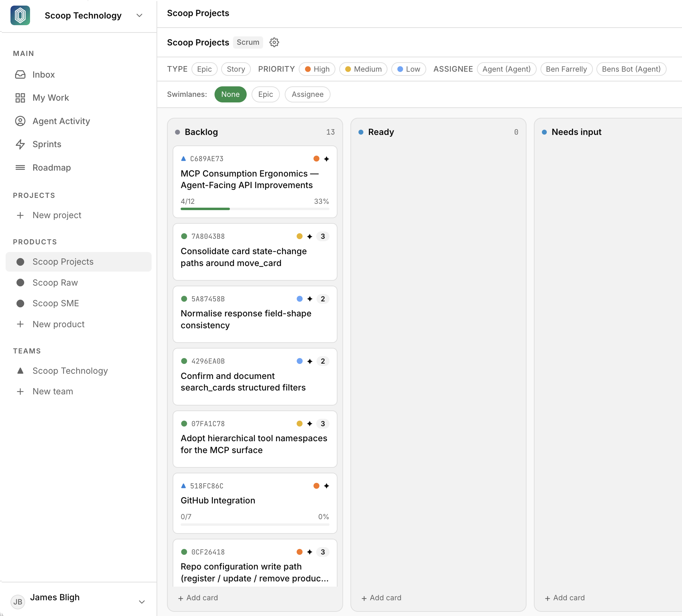Open Agent Activity from the sidebar
Image resolution: width=682 pixels, height=616 pixels.
[79, 121]
